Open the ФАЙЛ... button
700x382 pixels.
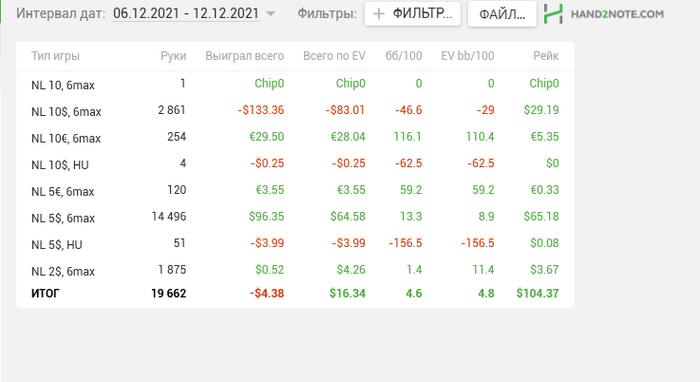(x=502, y=14)
